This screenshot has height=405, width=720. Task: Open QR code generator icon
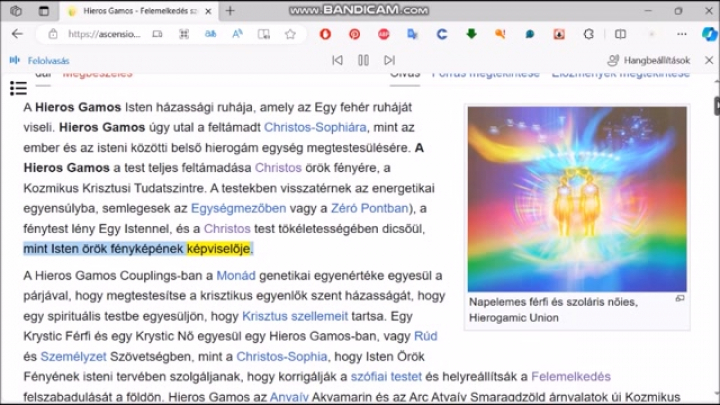tap(184, 34)
